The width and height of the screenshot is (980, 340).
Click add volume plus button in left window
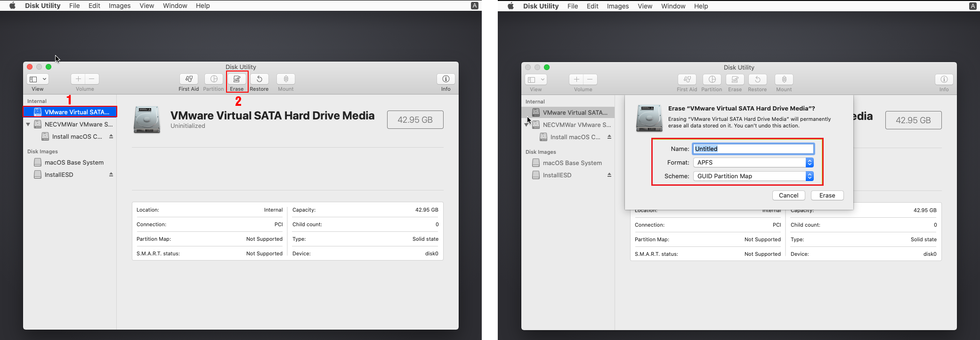tap(78, 79)
